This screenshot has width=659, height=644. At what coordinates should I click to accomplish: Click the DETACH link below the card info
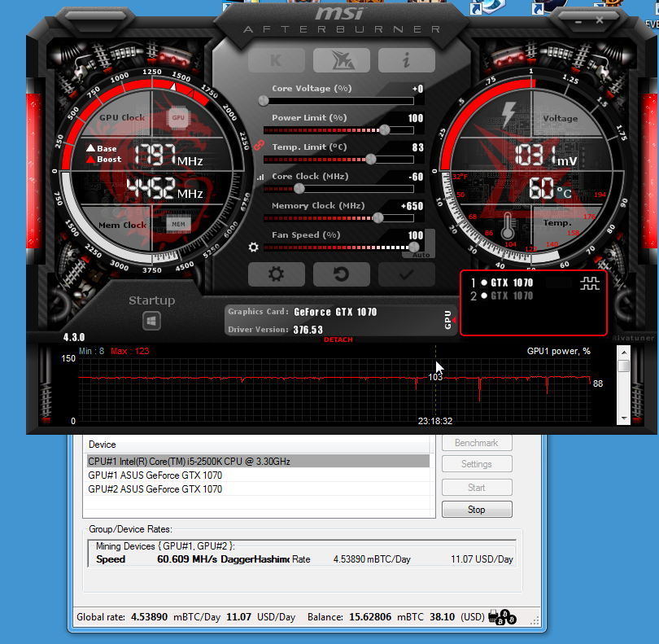pos(338,340)
